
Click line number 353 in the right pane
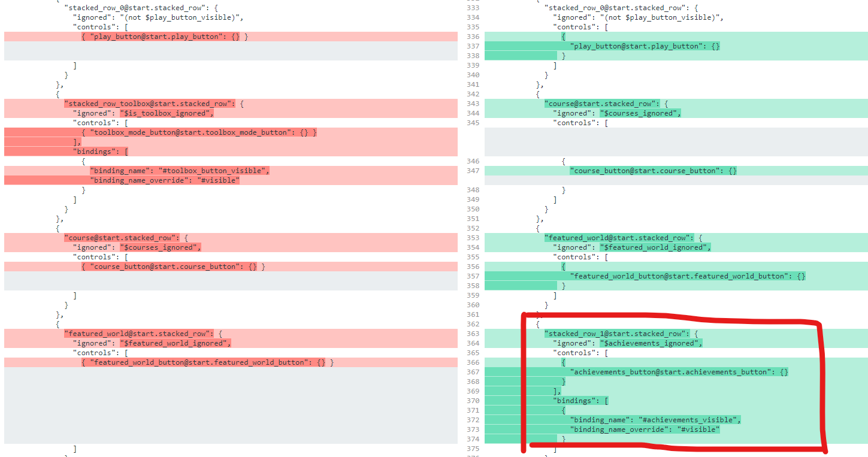473,238
